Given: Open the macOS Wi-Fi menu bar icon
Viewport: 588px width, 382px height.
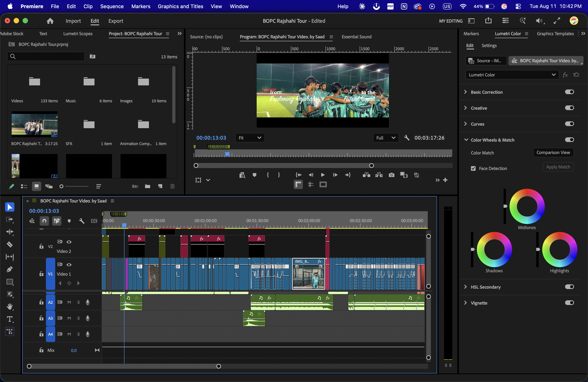Looking at the screenshot, I should [463, 6].
